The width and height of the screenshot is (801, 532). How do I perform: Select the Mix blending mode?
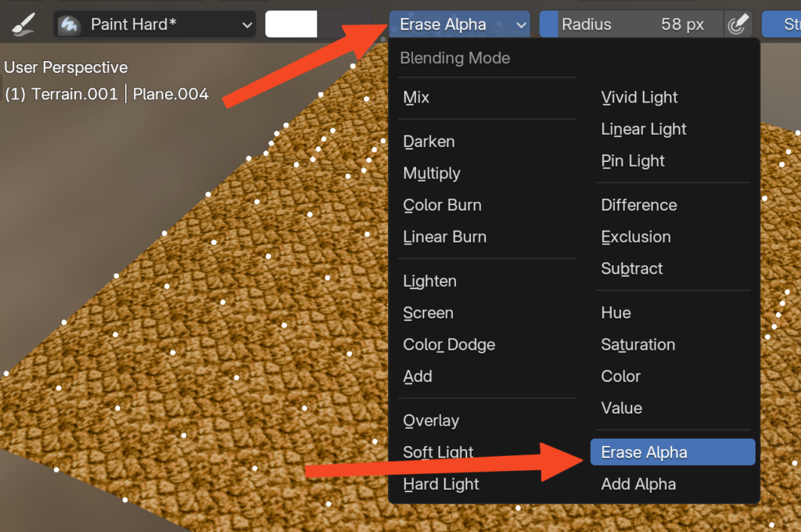[416, 98]
